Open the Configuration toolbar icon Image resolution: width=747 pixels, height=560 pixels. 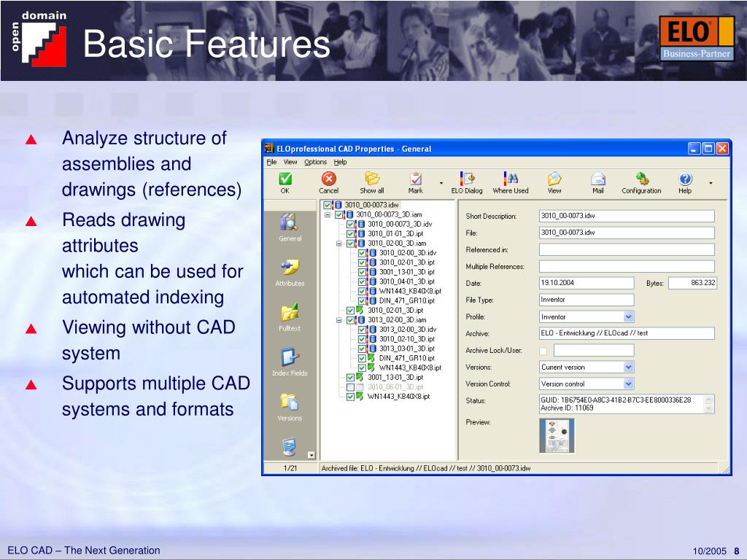642,179
